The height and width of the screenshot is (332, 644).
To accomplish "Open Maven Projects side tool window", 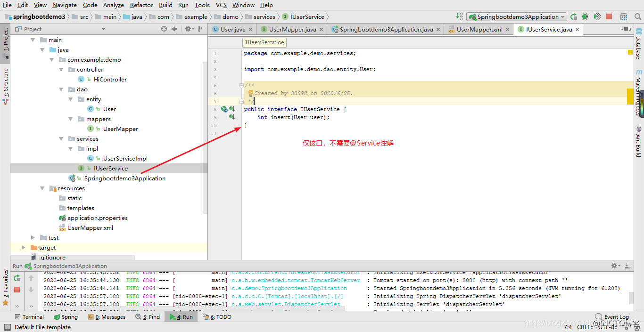I will 639,92.
